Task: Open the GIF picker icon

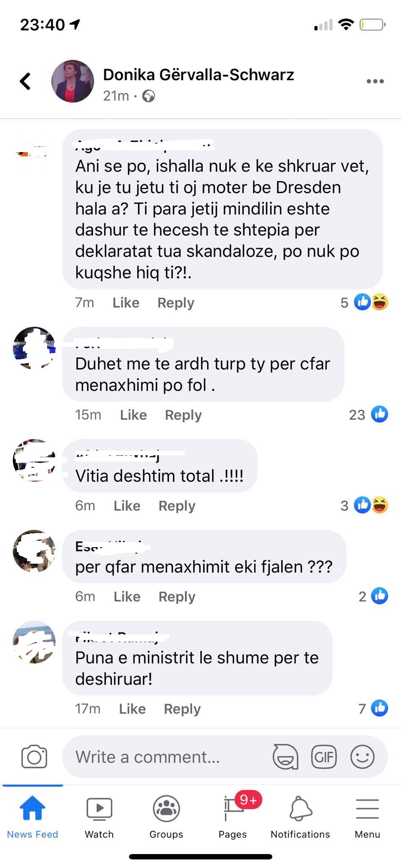Action: point(324,757)
